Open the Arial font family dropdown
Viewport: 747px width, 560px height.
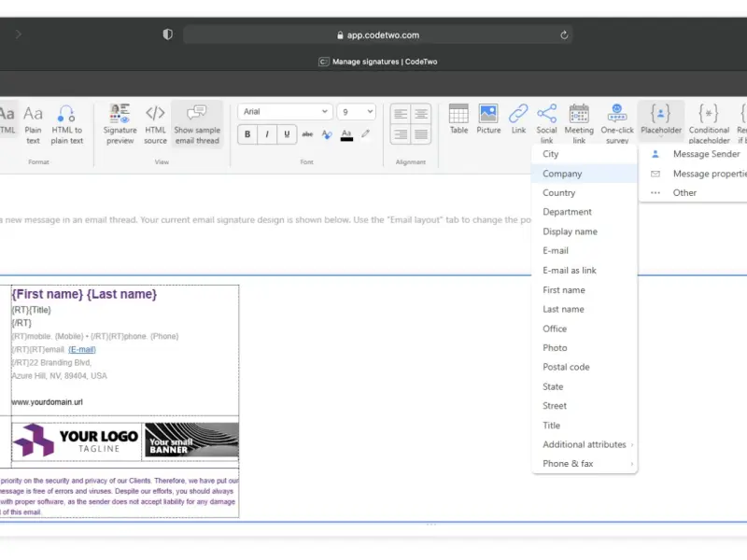(x=285, y=112)
